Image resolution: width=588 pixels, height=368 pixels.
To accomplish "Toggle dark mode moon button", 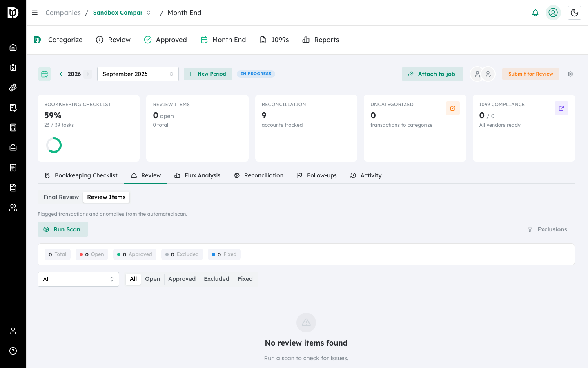I will 575,13.
